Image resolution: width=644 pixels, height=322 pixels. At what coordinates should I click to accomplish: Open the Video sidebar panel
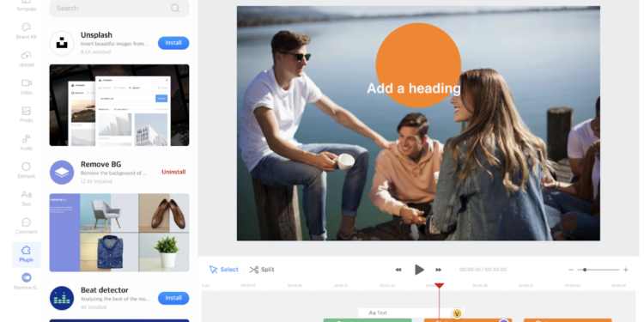(27, 87)
